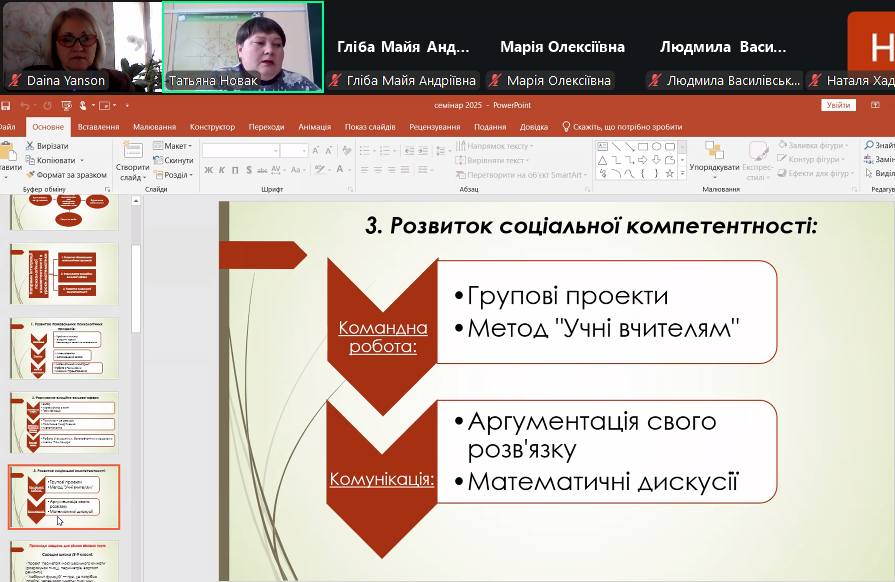Cut selection with Вирізати scissors icon

(30, 146)
